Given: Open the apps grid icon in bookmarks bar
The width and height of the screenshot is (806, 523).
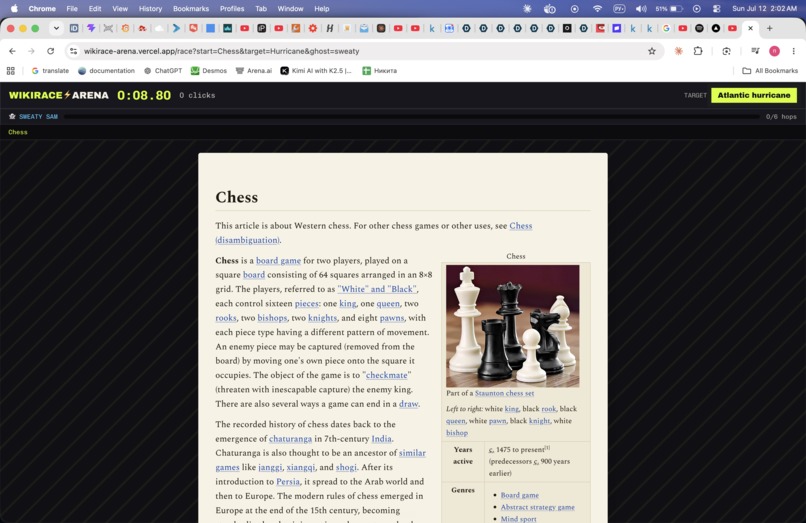Looking at the screenshot, I should 11,70.
